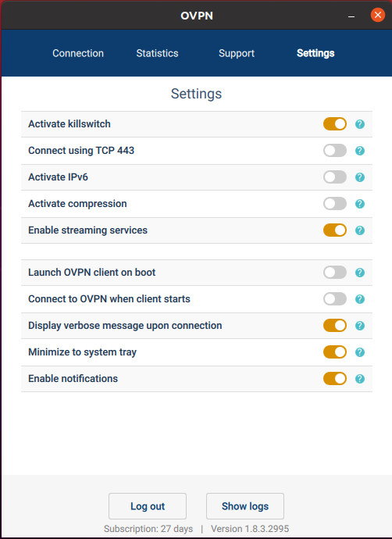
Task: Click the Activate killswitch label
Action: pyautogui.click(x=69, y=124)
